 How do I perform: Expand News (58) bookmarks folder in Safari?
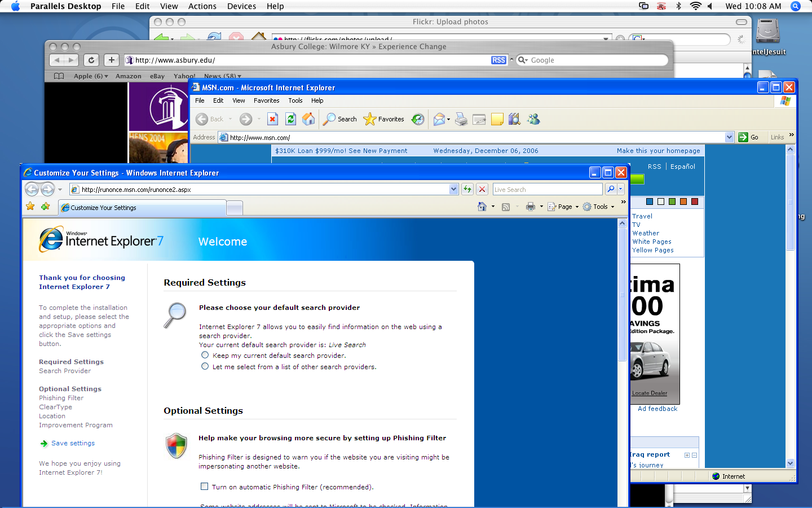click(x=223, y=76)
